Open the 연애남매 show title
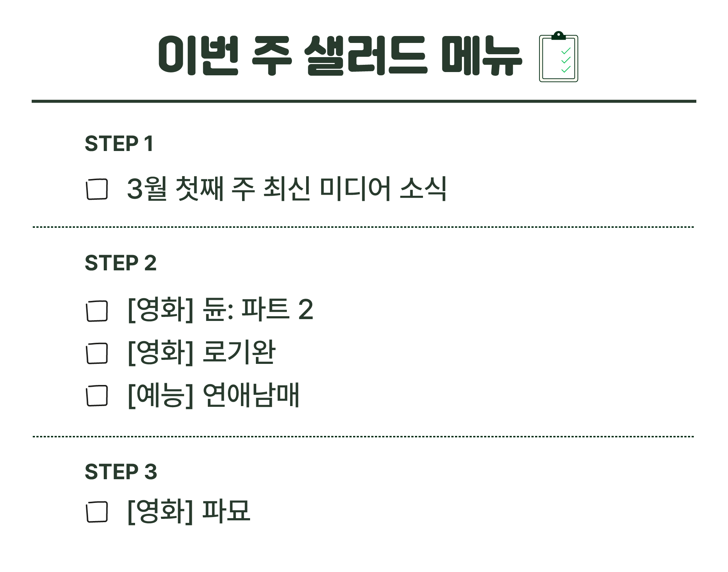728x572 pixels. click(x=251, y=395)
